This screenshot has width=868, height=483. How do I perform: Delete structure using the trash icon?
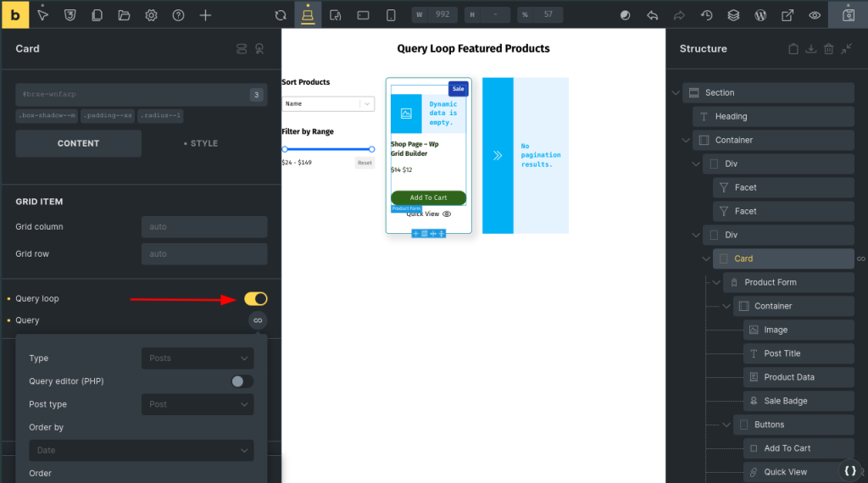tap(829, 49)
